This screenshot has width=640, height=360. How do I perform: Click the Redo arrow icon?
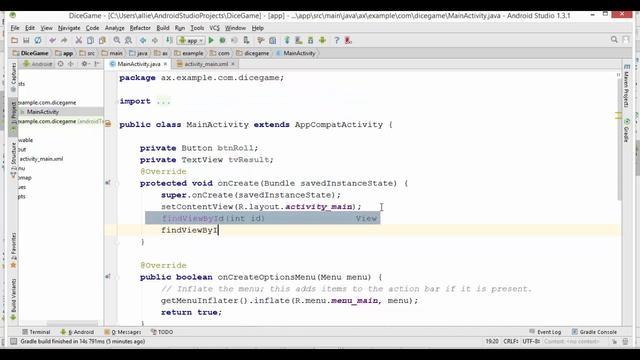[64, 40]
